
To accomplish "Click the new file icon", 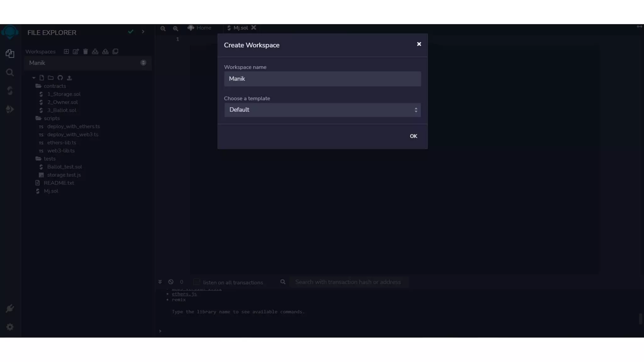I will point(42,78).
